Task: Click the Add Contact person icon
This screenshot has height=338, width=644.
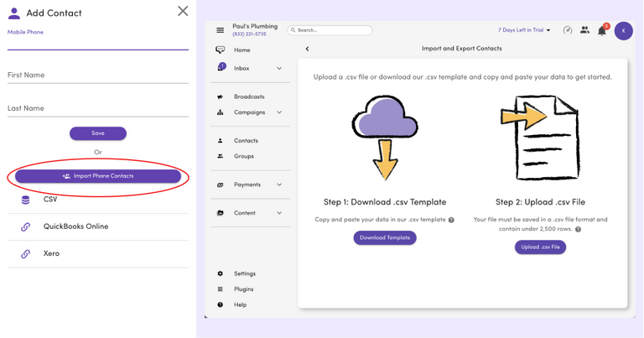Action: [x=14, y=13]
